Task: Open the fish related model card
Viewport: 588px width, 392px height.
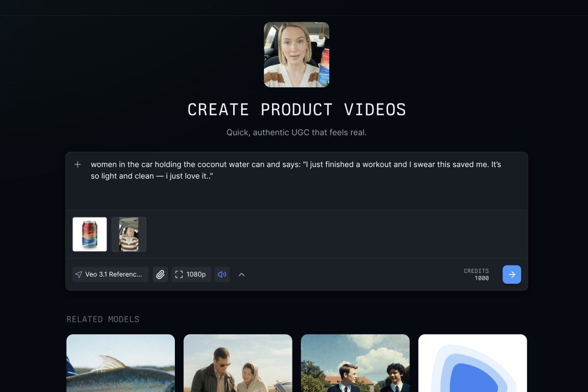Action: (x=121, y=363)
